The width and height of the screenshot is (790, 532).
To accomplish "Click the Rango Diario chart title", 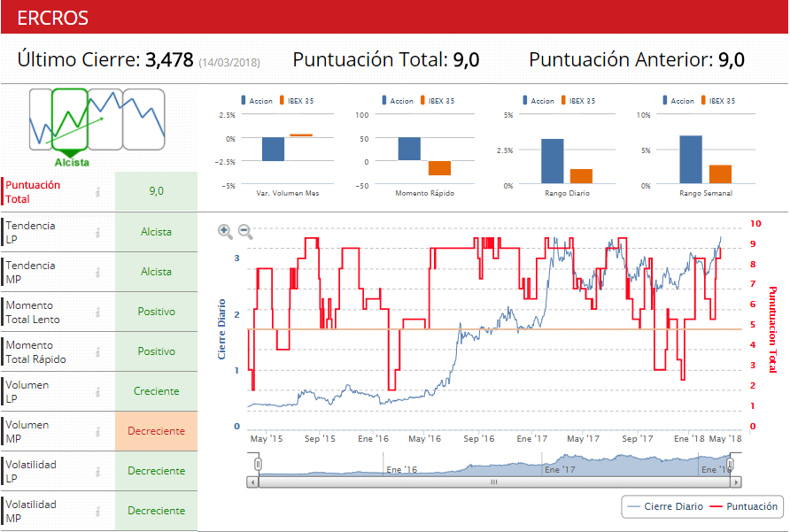I will pos(568,193).
